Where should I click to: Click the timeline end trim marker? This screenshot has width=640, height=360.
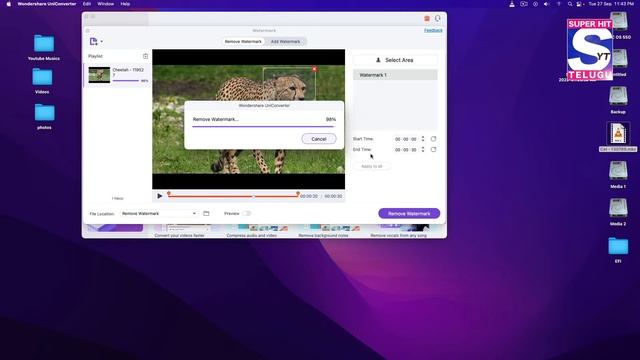(x=298, y=193)
